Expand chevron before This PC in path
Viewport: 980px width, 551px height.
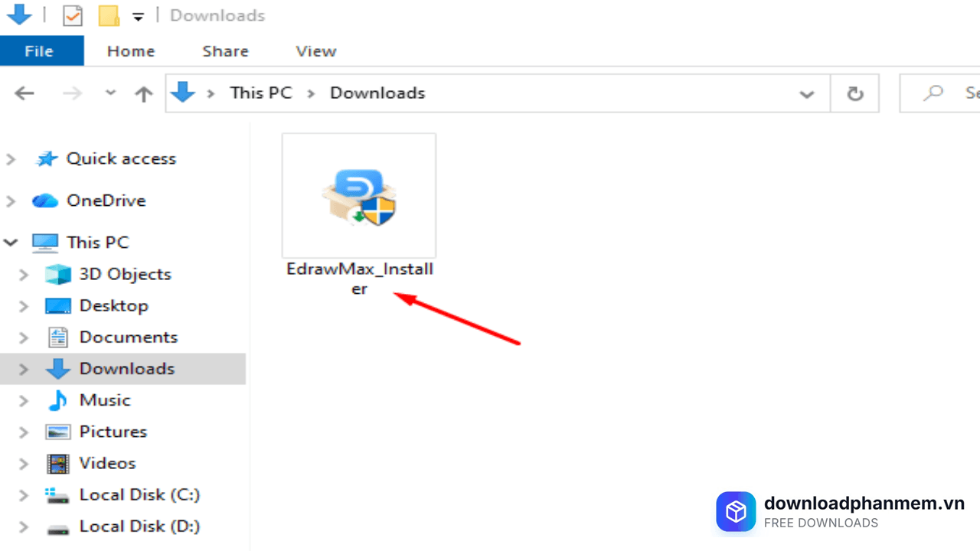(x=211, y=93)
